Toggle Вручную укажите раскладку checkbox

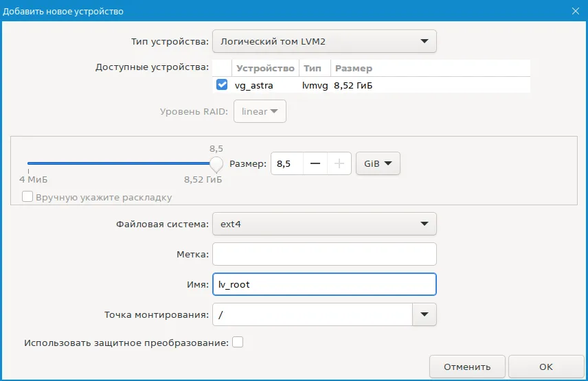click(27, 197)
